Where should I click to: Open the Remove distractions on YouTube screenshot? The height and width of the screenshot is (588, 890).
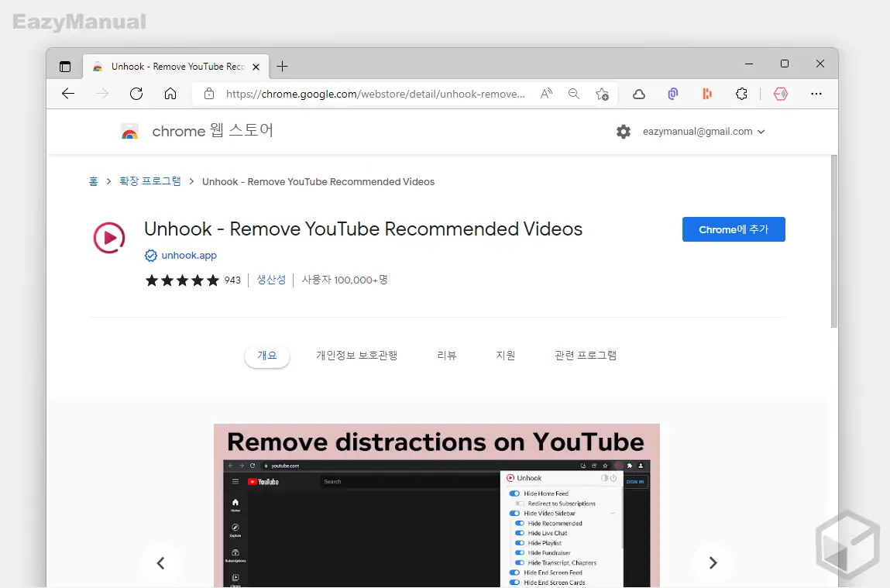(x=437, y=506)
